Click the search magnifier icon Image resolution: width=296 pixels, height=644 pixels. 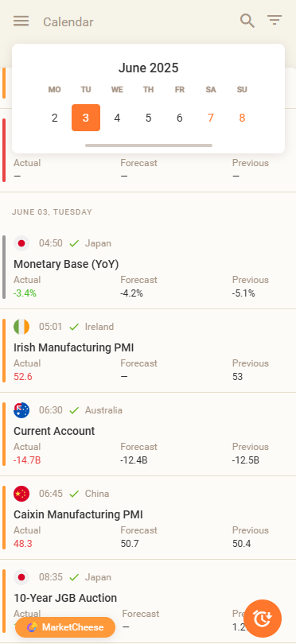tap(247, 21)
